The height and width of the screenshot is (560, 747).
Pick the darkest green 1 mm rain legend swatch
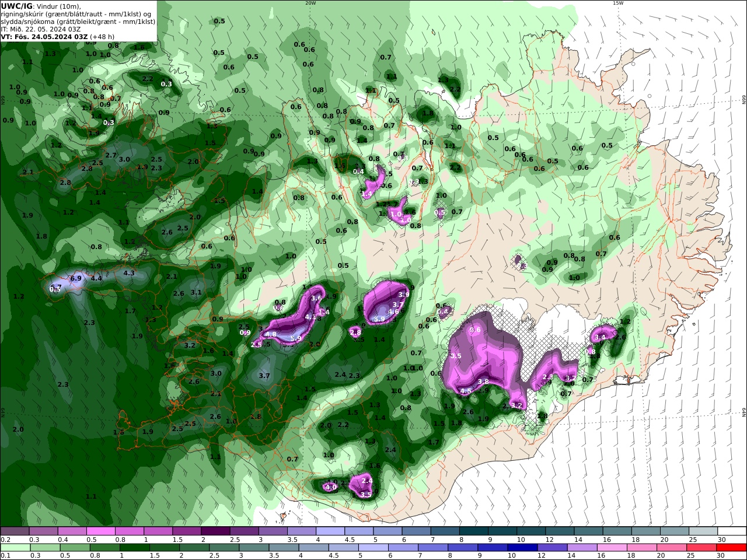(134, 548)
